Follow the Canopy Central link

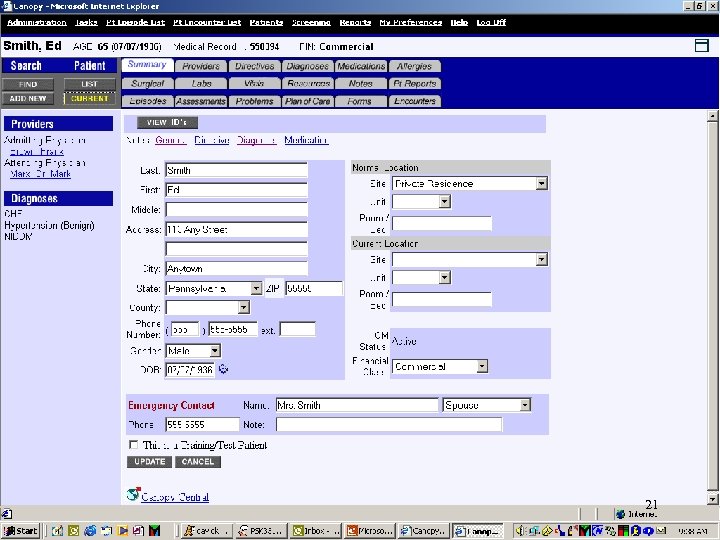(x=175, y=497)
